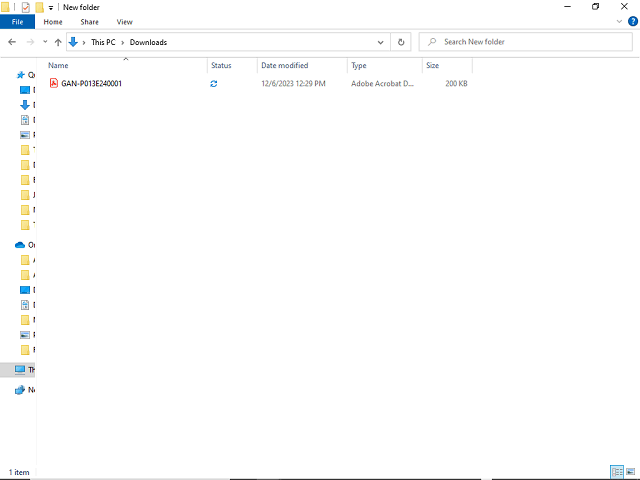Image resolution: width=640 pixels, height=480 pixels.
Task: Open the Customize Quick Access Toolbar dropdown
Action: [x=51, y=8]
